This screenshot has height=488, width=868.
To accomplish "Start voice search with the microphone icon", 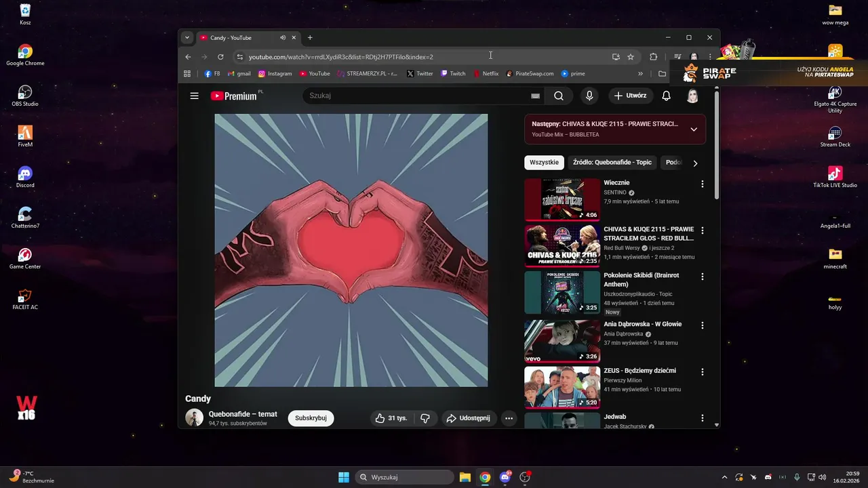I will point(589,96).
